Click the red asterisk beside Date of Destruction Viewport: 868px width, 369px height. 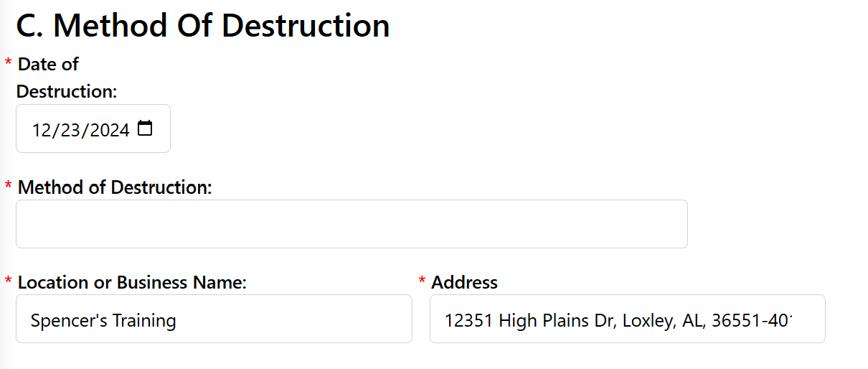pos(8,63)
